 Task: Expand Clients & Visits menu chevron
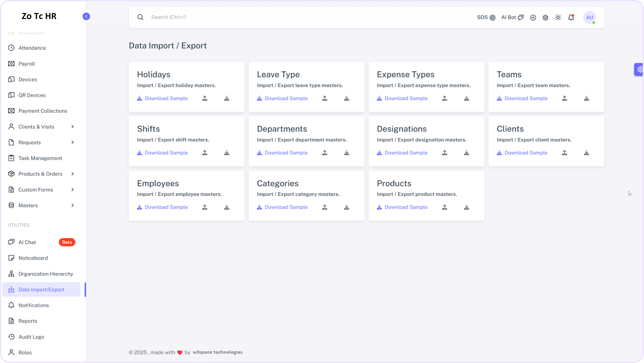[x=72, y=127]
